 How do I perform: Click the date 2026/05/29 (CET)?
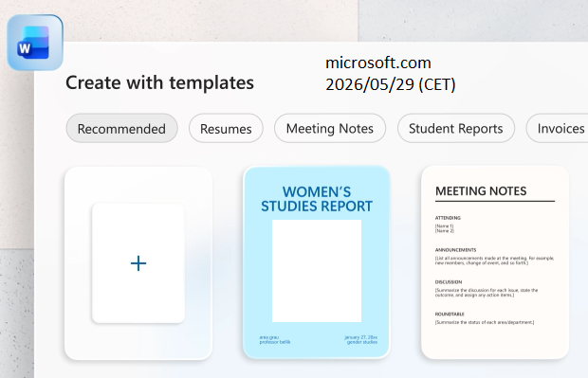click(x=391, y=84)
